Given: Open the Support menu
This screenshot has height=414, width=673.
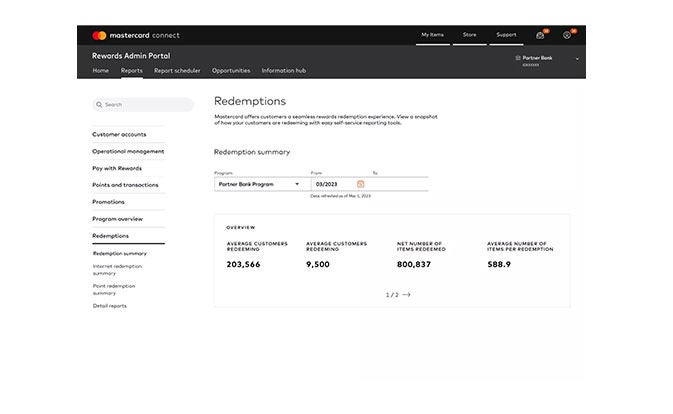Looking at the screenshot, I should point(506,35).
